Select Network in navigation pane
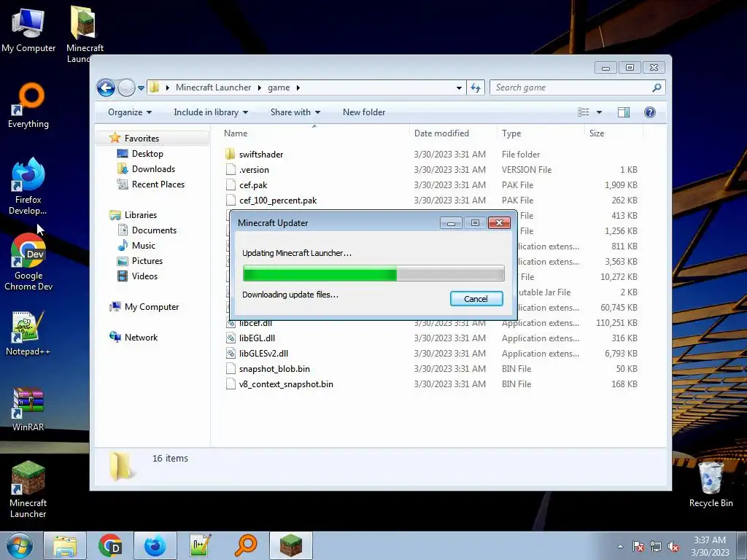747x560 pixels. [141, 338]
